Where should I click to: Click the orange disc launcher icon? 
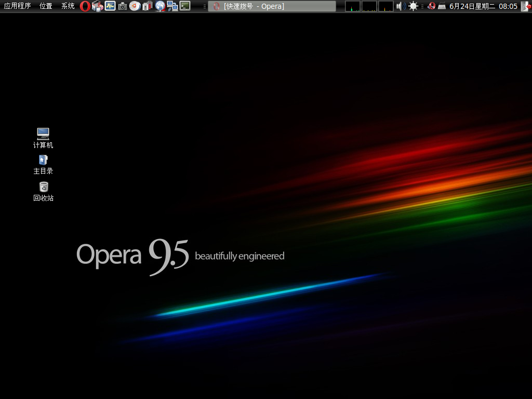coord(135,6)
